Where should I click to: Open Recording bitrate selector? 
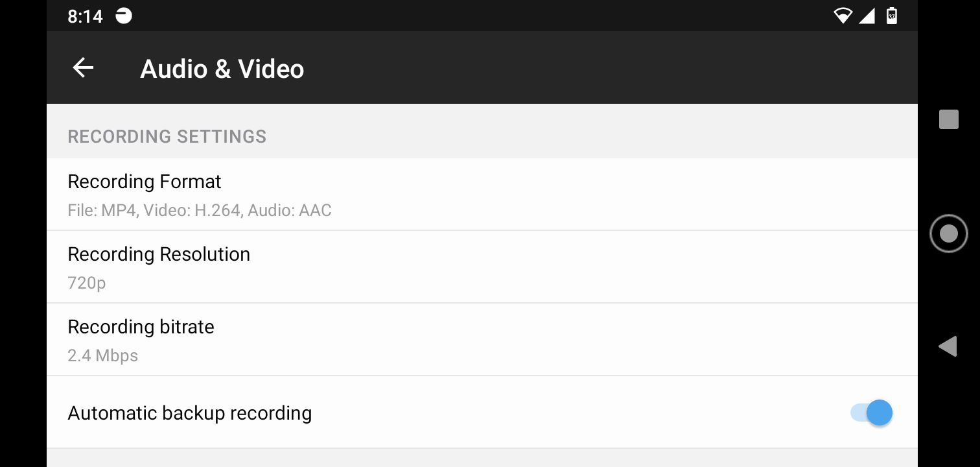389,339
